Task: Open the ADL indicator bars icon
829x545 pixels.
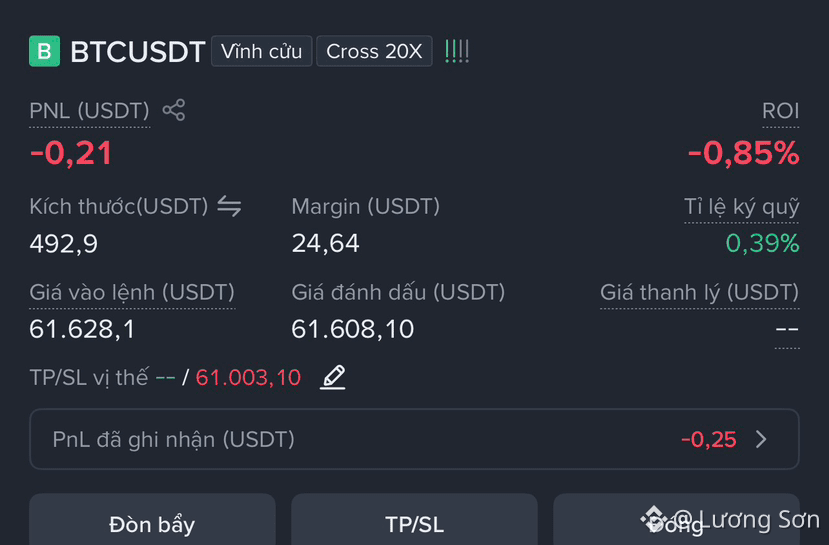Action: [457, 51]
